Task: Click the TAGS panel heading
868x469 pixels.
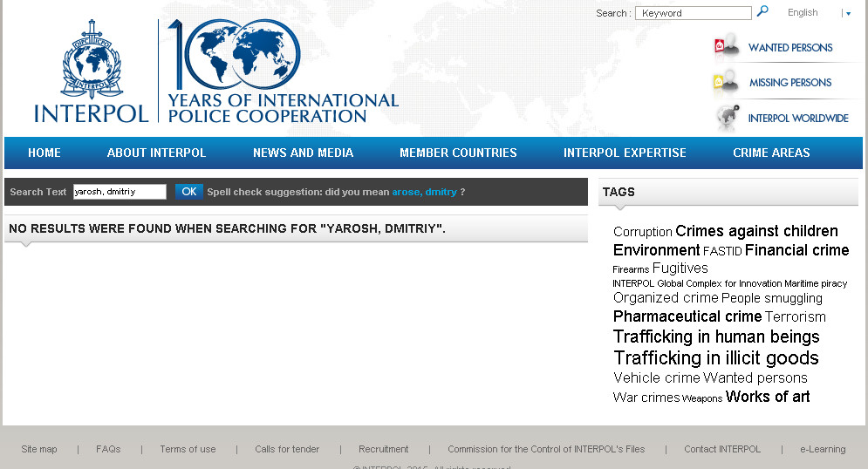Action: (x=619, y=192)
